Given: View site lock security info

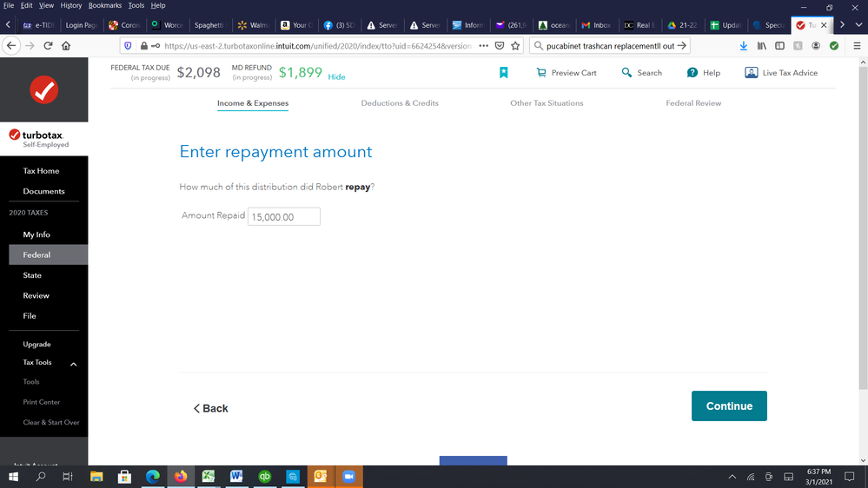Looking at the screenshot, I should coord(144,46).
